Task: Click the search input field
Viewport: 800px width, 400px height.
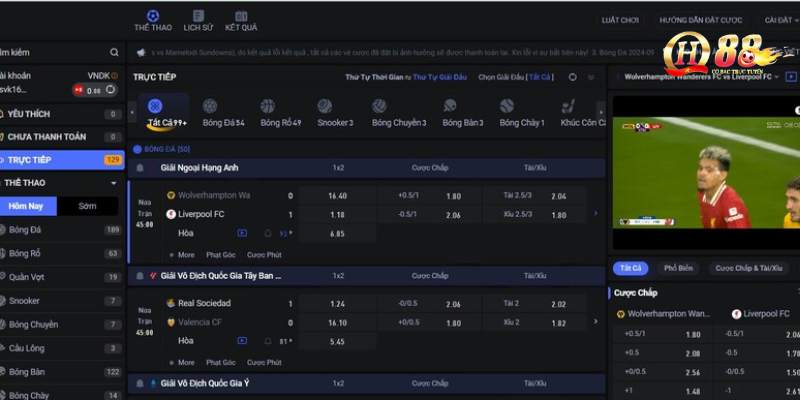Action: (54, 53)
